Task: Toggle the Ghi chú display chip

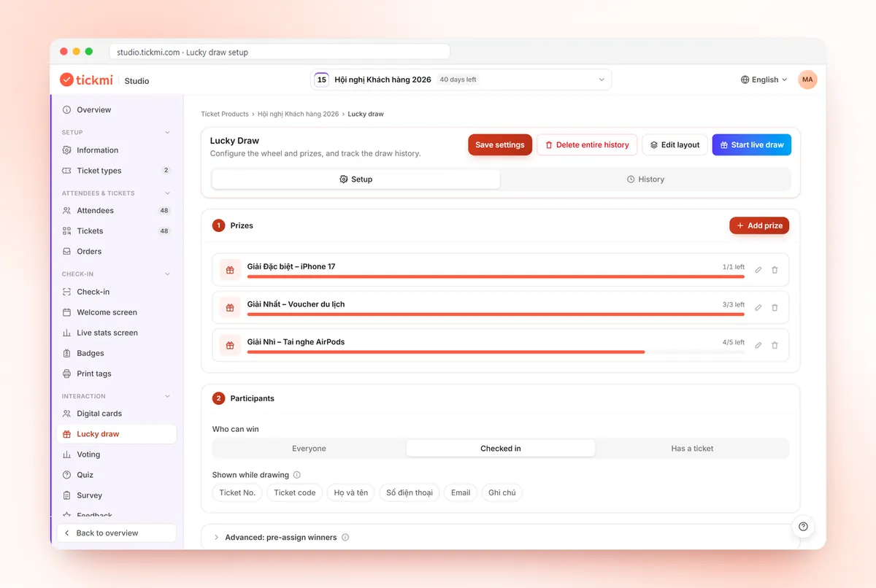Action: [502, 492]
